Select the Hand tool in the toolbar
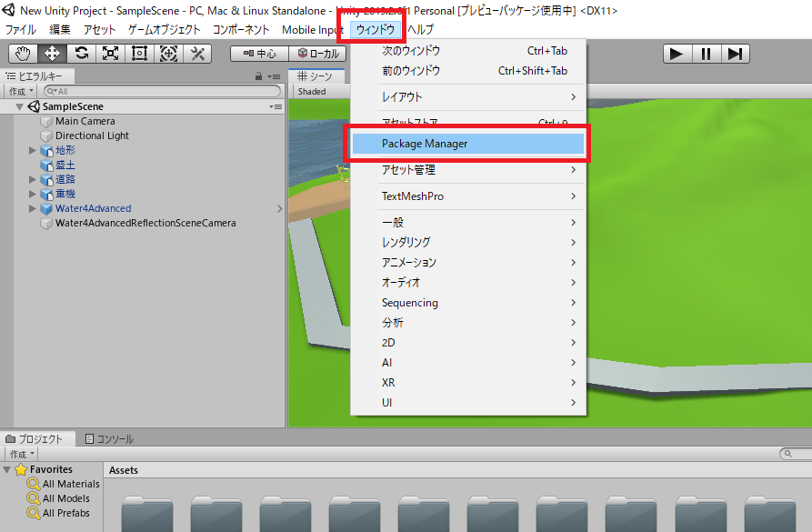 pyautogui.click(x=23, y=53)
